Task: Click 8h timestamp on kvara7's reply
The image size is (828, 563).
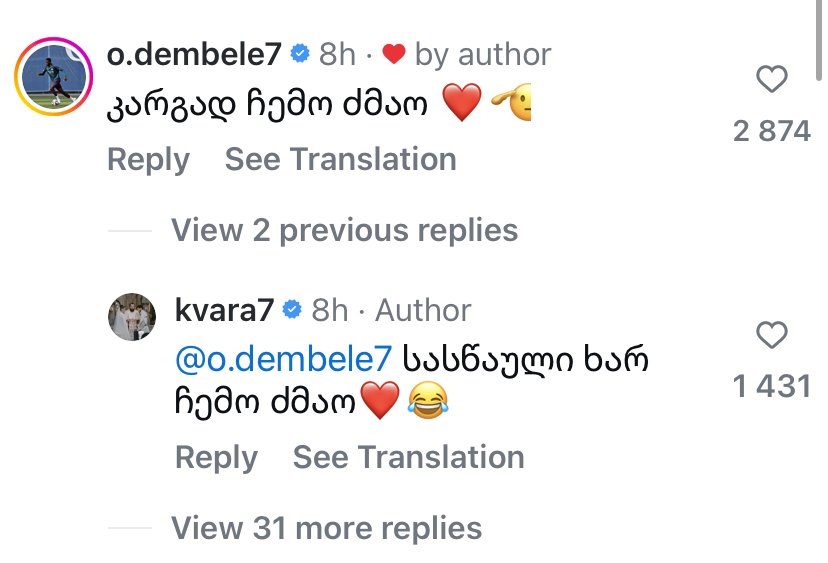Action: point(330,310)
